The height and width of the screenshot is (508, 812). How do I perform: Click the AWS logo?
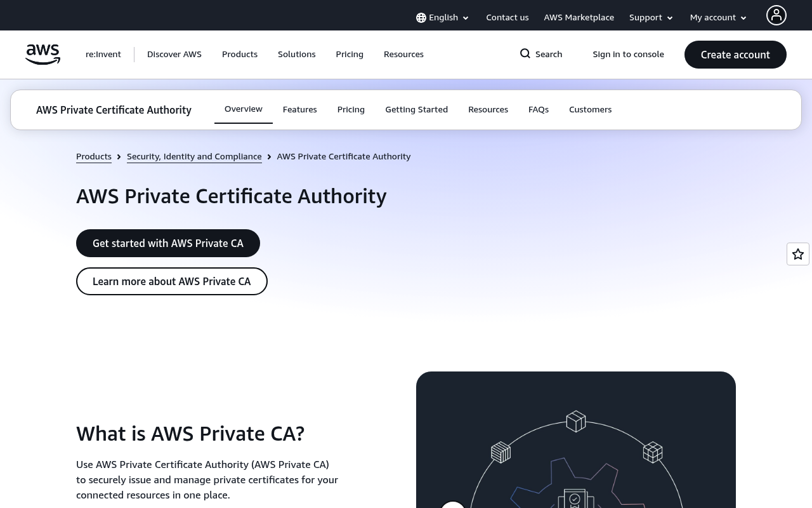click(43, 55)
